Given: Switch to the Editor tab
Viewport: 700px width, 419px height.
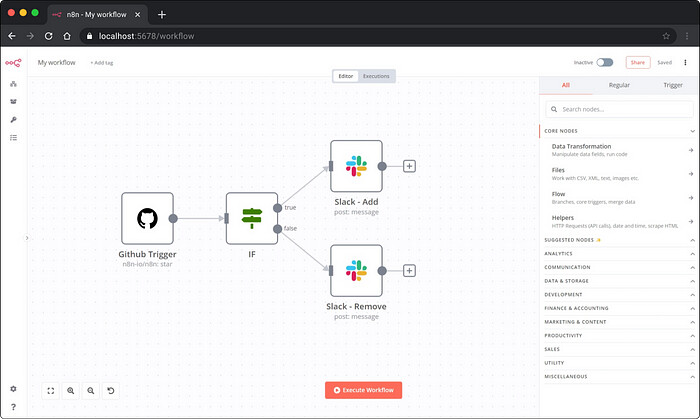Looking at the screenshot, I should (x=346, y=76).
